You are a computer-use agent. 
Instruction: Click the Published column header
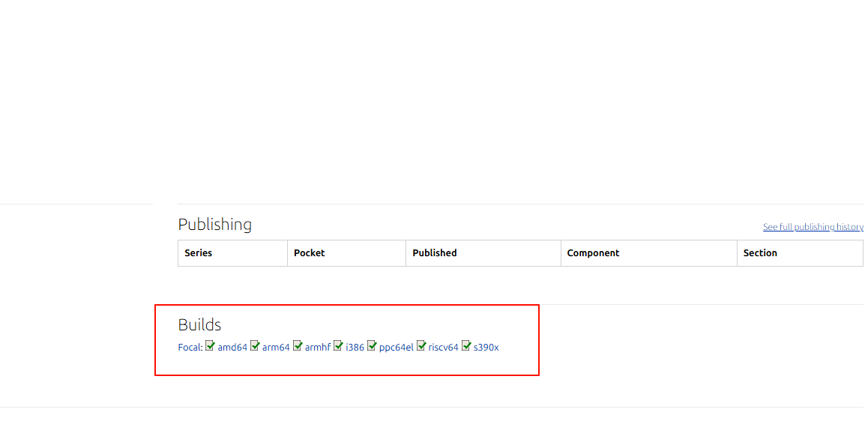(435, 253)
